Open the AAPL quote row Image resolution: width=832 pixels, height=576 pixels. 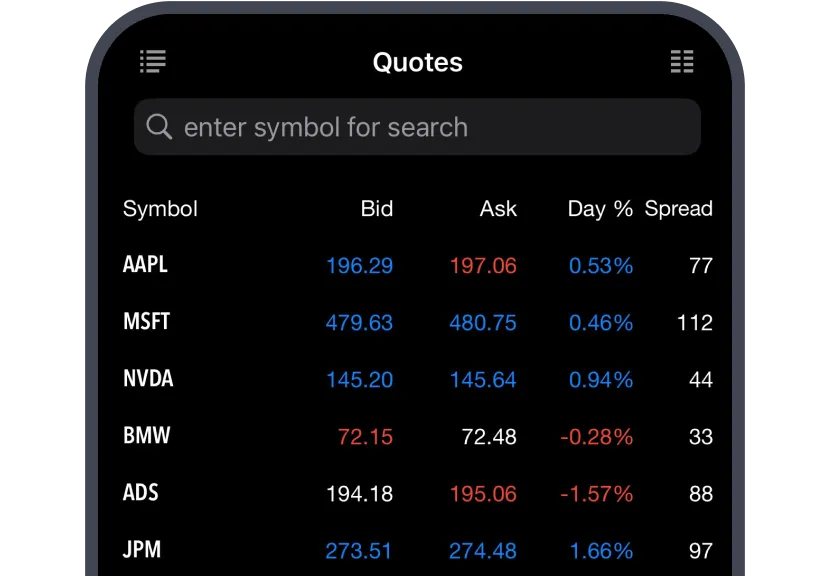[145, 265]
